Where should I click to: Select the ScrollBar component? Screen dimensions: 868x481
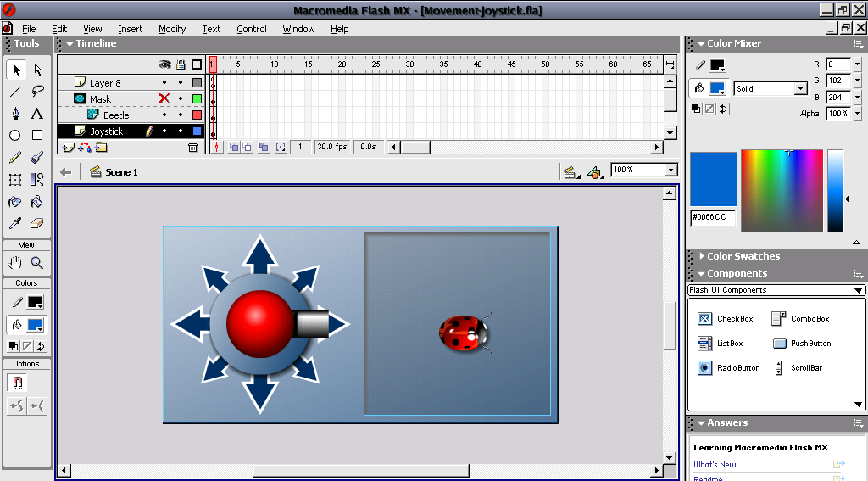[798, 368]
